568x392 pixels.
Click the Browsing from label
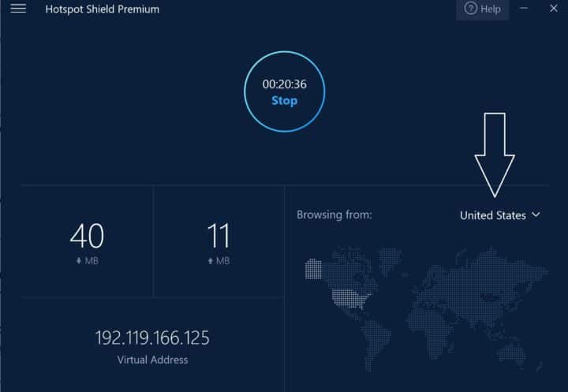334,215
